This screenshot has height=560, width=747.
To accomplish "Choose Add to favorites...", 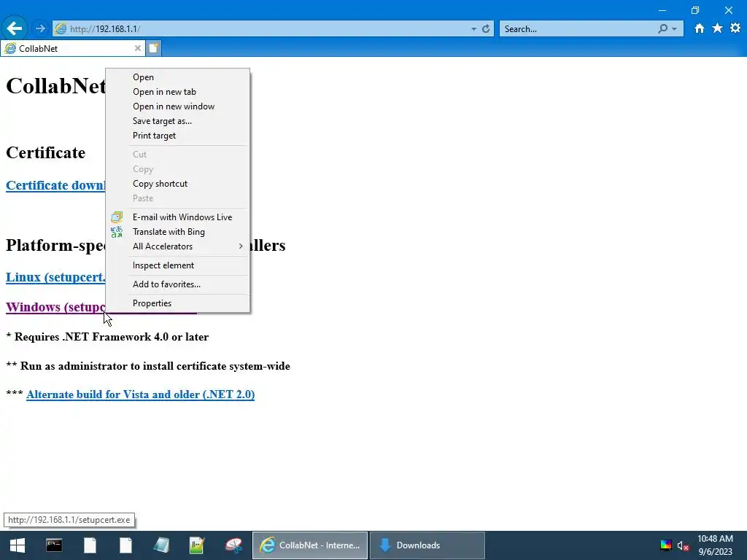I will point(177,284).
